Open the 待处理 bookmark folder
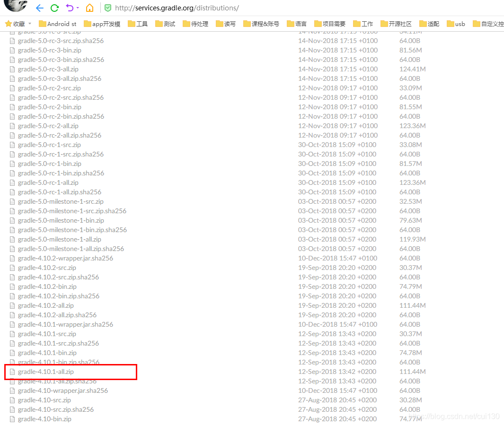 pyautogui.click(x=195, y=24)
